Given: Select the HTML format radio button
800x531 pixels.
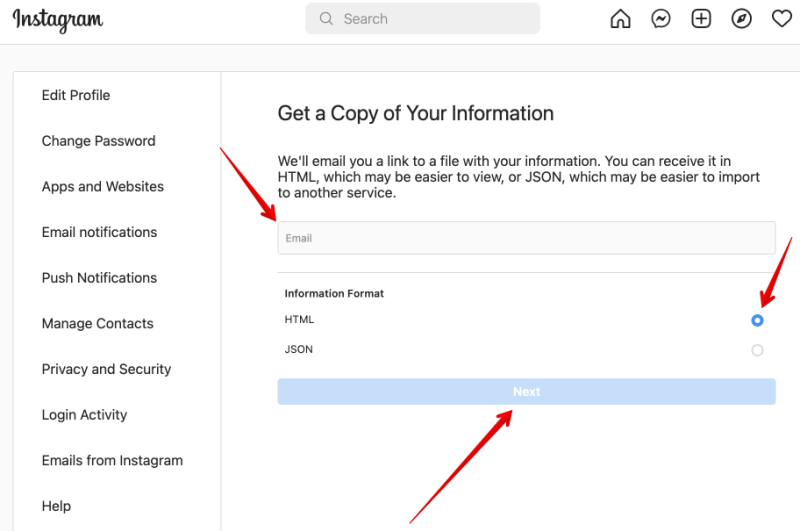Looking at the screenshot, I should click(757, 320).
